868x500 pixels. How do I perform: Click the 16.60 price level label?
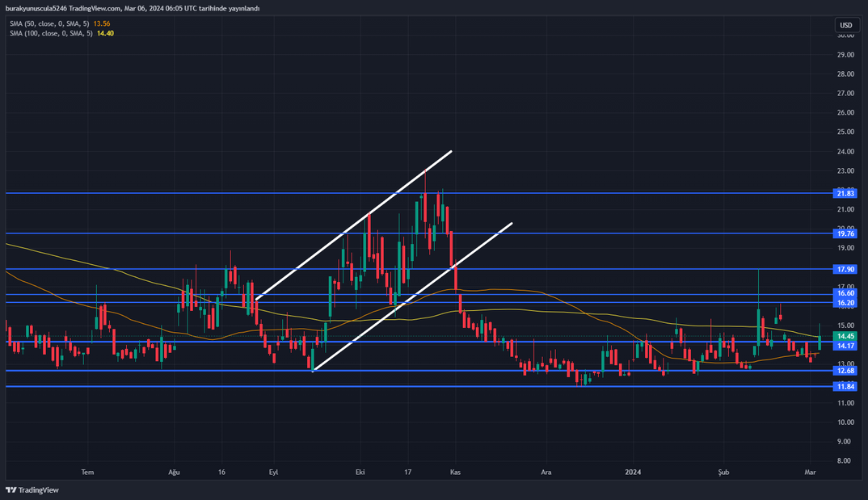point(845,294)
